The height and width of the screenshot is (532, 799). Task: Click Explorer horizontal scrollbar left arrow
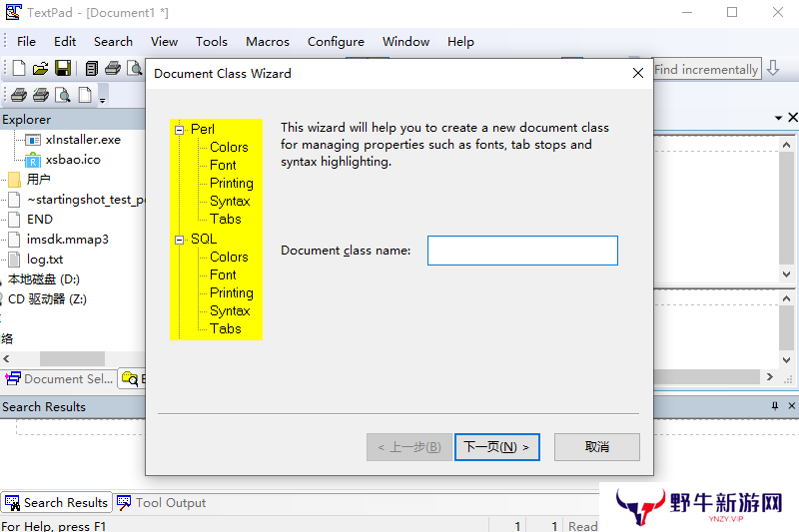point(6,359)
